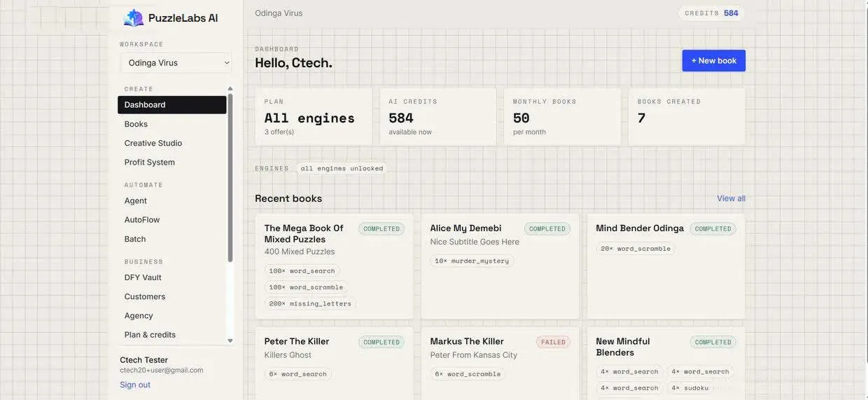This screenshot has width=868, height=400.
Task: Click the 4× sudoku tag
Action: point(689,388)
